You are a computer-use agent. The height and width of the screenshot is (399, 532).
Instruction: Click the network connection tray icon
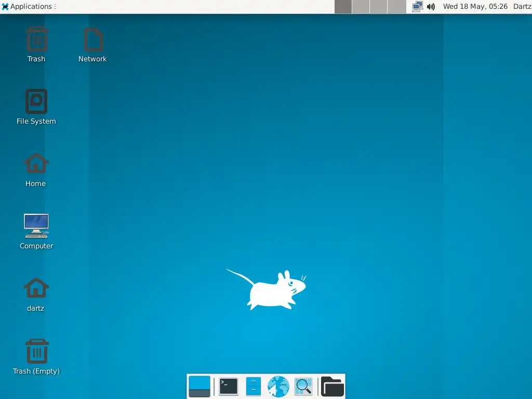click(417, 6)
